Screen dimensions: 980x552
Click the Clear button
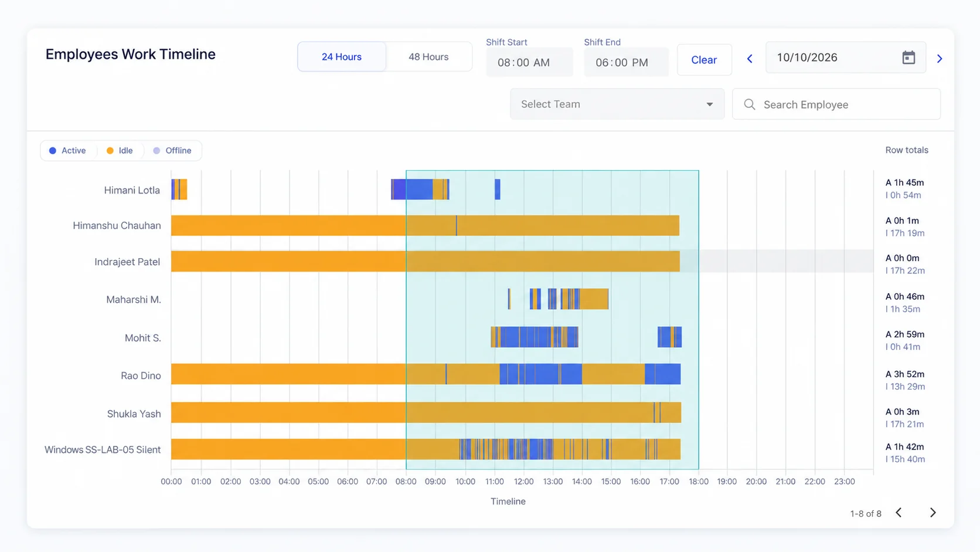(x=704, y=60)
